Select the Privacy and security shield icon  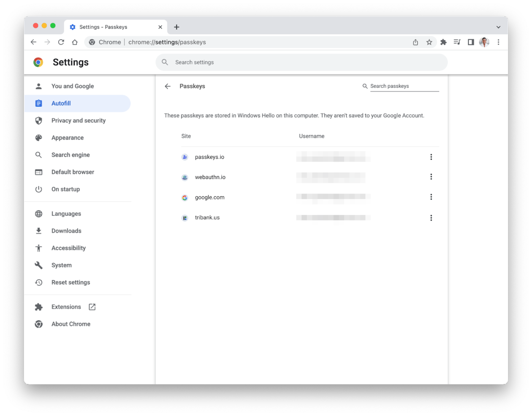click(39, 120)
